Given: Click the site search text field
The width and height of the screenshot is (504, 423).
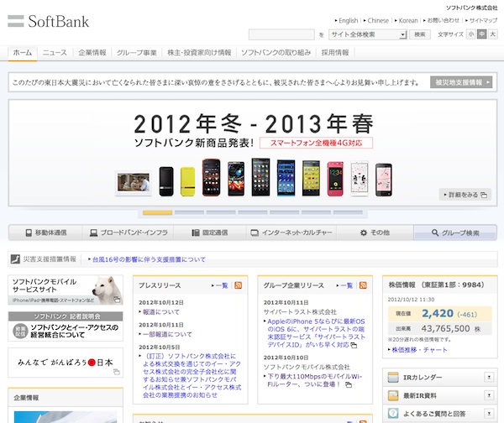Looking at the screenshot, I should [x=281, y=34].
